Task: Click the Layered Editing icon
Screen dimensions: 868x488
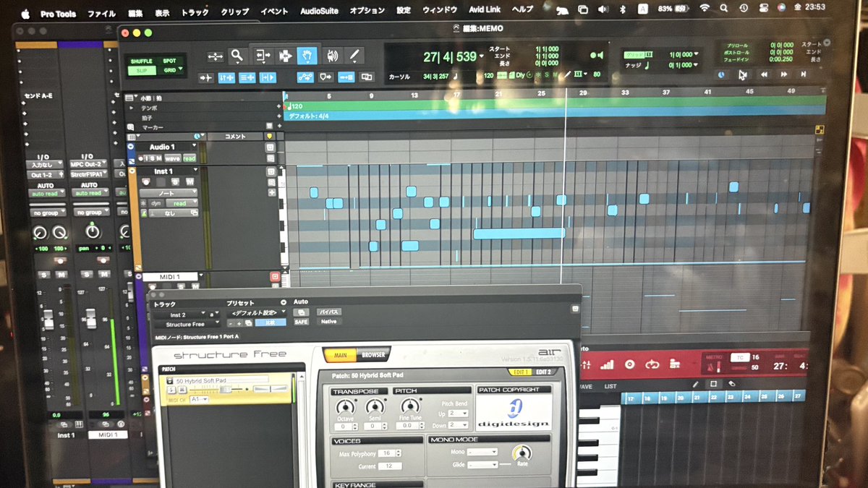Action: point(367,77)
